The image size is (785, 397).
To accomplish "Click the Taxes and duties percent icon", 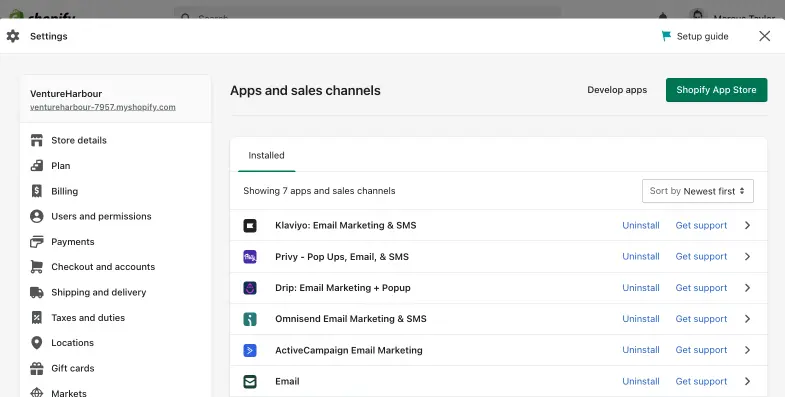I will point(37,317).
